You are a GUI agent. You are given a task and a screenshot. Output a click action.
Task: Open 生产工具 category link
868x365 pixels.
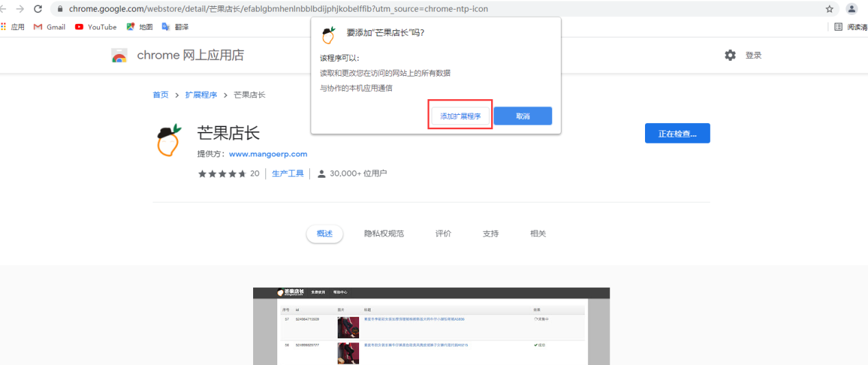(287, 174)
